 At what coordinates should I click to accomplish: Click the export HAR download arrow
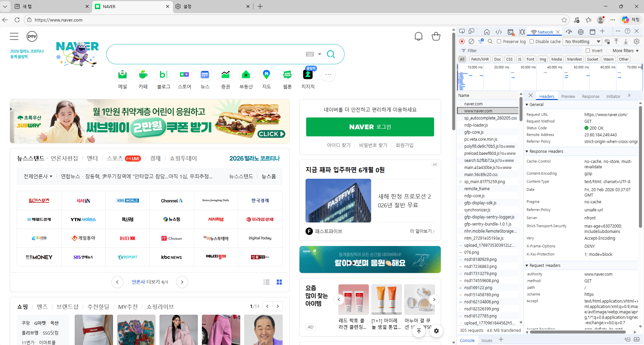[x=626, y=41]
